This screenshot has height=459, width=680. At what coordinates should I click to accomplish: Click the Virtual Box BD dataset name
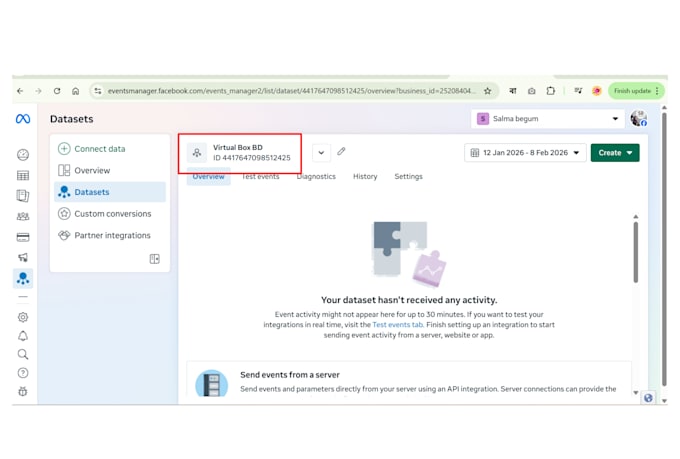pyautogui.click(x=238, y=148)
